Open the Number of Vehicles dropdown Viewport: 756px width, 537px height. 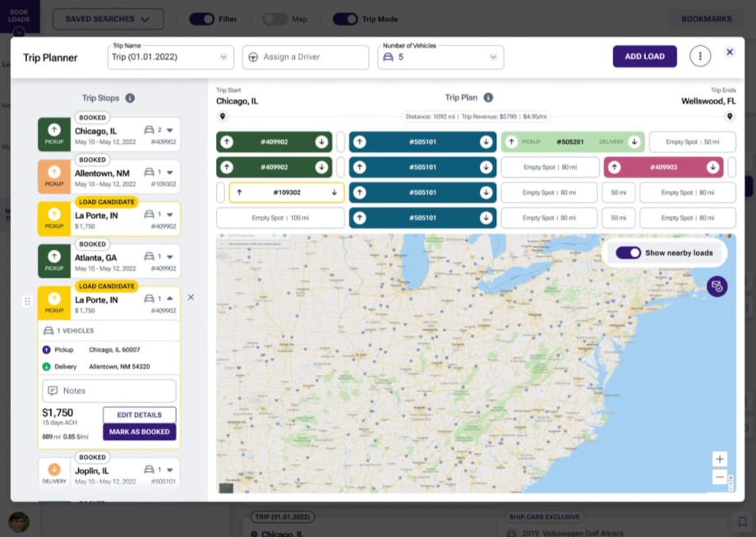494,57
